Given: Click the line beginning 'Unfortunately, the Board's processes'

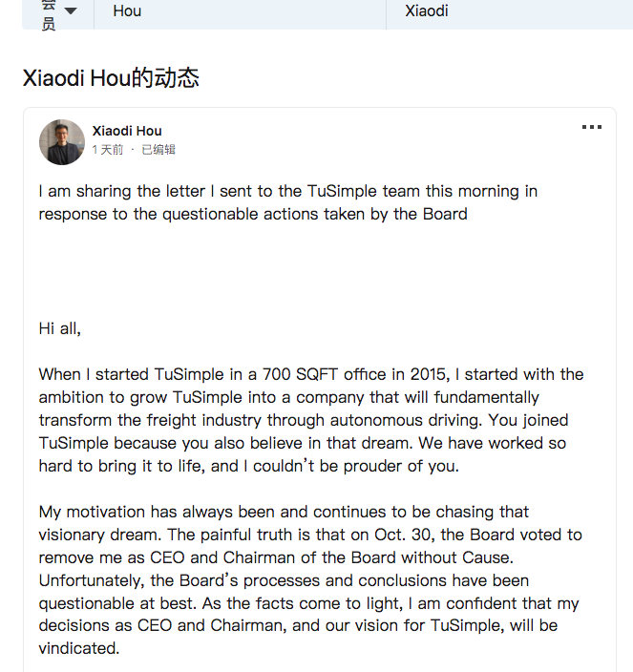Looking at the screenshot, I should pos(284,580).
